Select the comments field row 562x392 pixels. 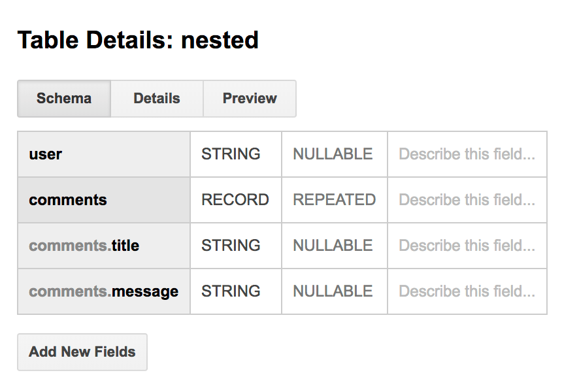click(x=103, y=200)
